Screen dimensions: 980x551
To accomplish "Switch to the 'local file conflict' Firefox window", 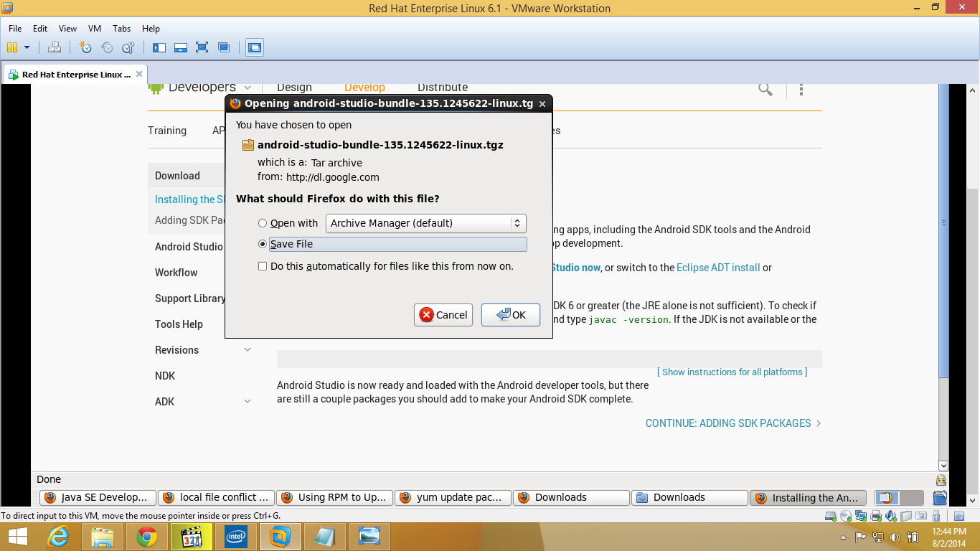I will pyautogui.click(x=217, y=497).
